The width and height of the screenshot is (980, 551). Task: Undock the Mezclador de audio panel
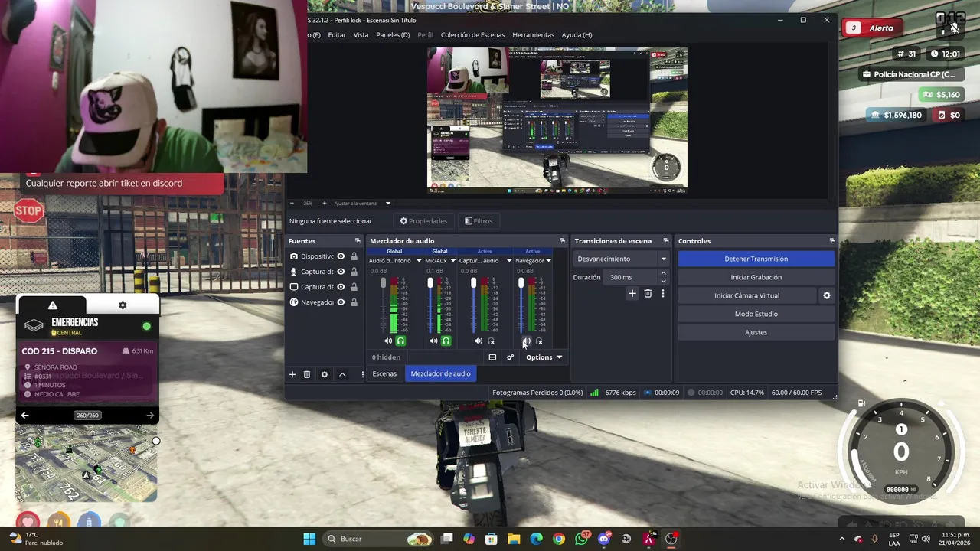(562, 241)
